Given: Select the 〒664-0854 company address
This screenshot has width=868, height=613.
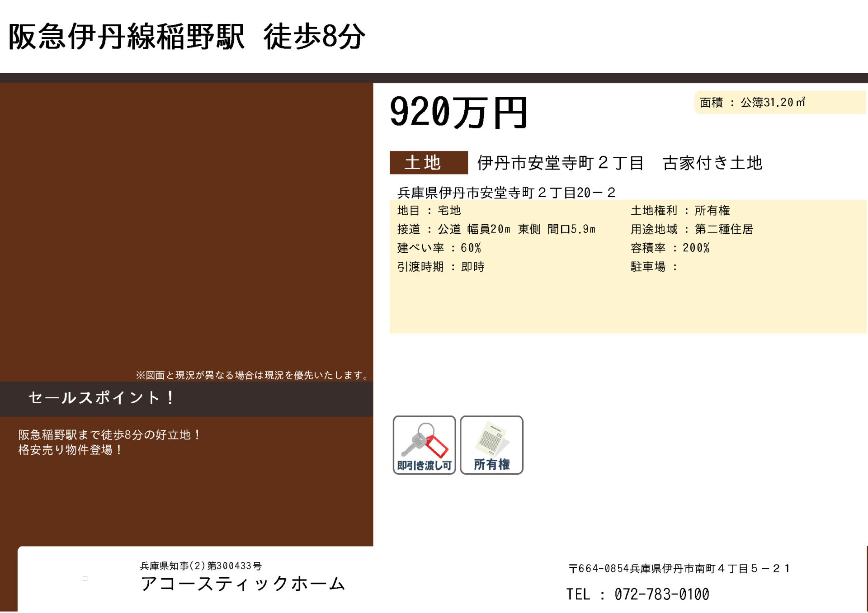Looking at the screenshot, I should click(679, 569).
